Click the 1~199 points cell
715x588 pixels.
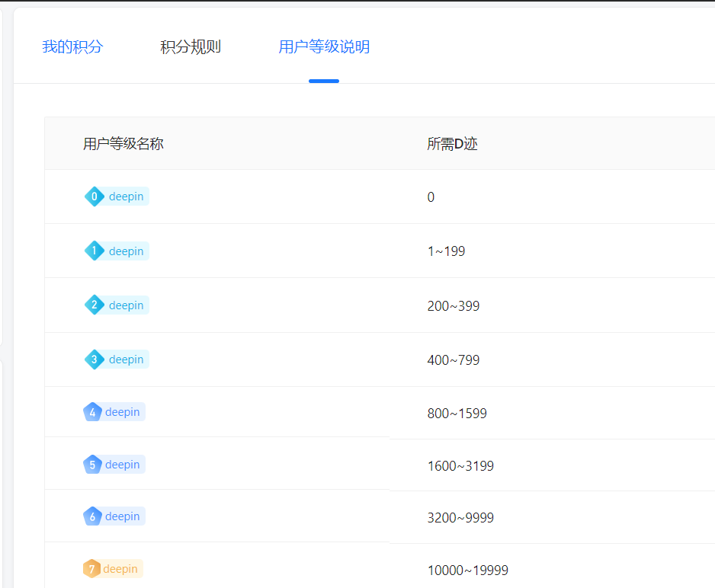446,251
